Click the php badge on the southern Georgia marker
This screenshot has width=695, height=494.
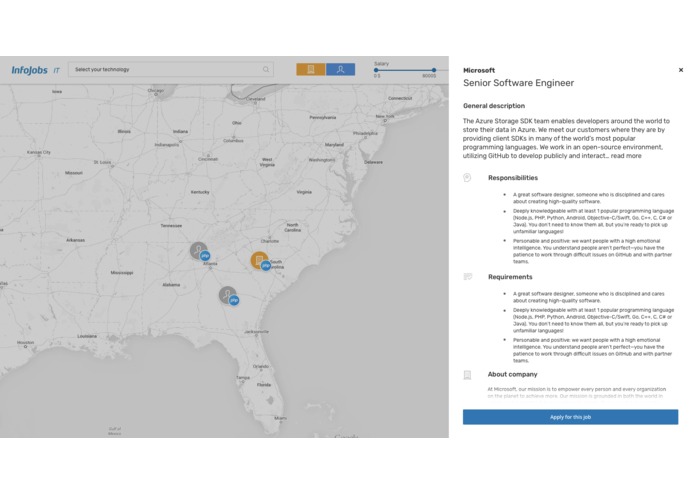click(234, 300)
